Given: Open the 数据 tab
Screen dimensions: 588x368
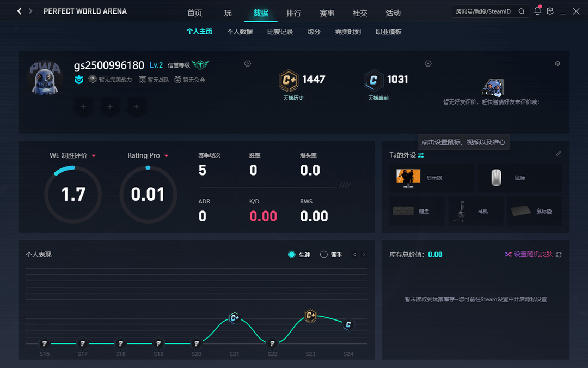Looking at the screenshot, I should click(x=261, y=13).
